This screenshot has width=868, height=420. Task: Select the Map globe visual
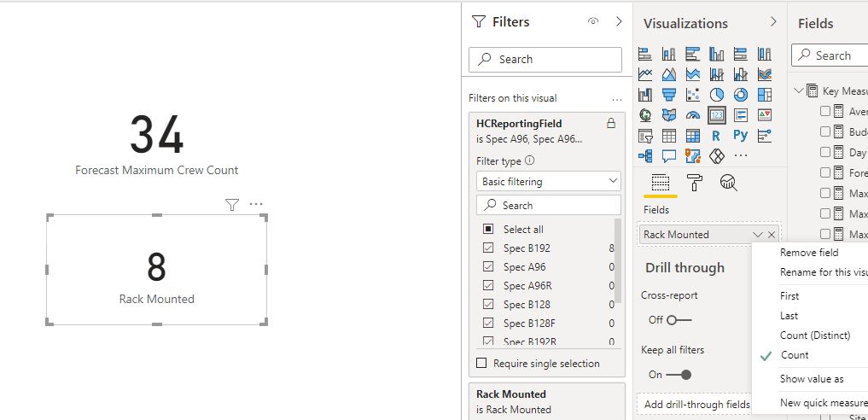coord(645,115)
